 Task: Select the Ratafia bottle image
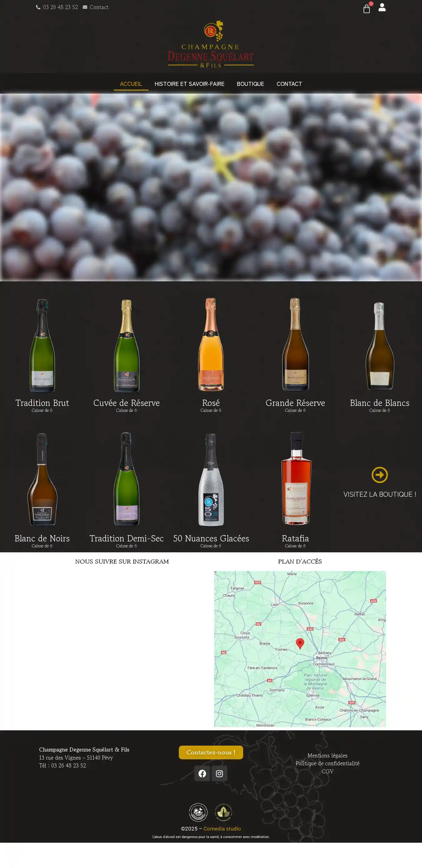pos(295,478)
